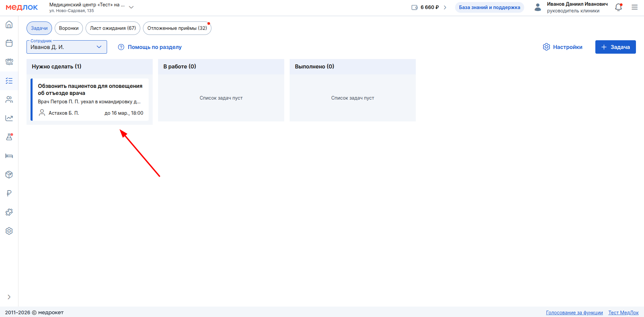Expand the collapsed sidebar arrow

click(x=9, y=297)
